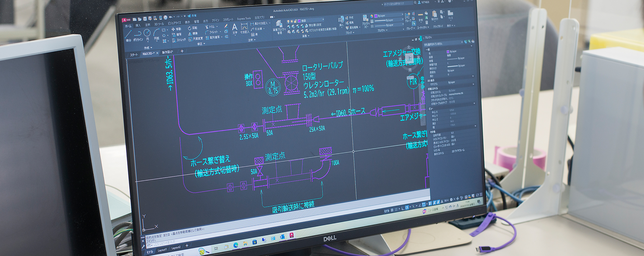
Task: Click the Table (表) tool
Action: (x=255, y=34)
